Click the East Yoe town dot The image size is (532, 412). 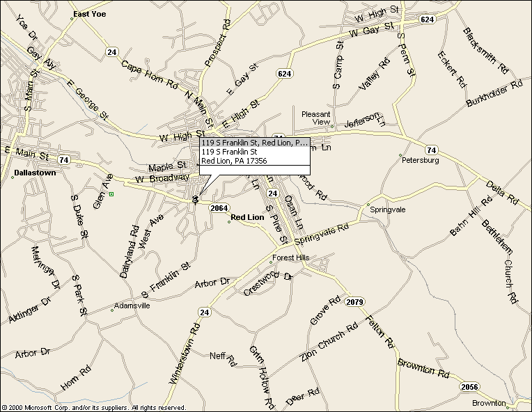click(72, 19)
